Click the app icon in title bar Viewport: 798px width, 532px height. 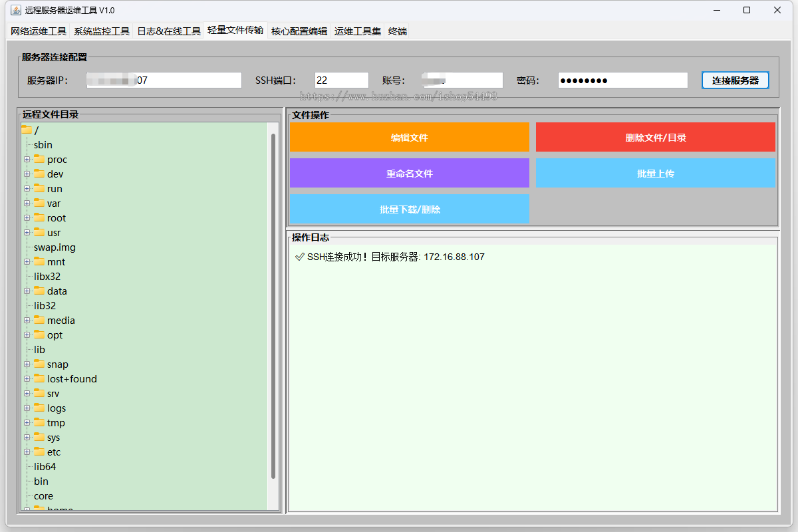(x=15, y=10)
